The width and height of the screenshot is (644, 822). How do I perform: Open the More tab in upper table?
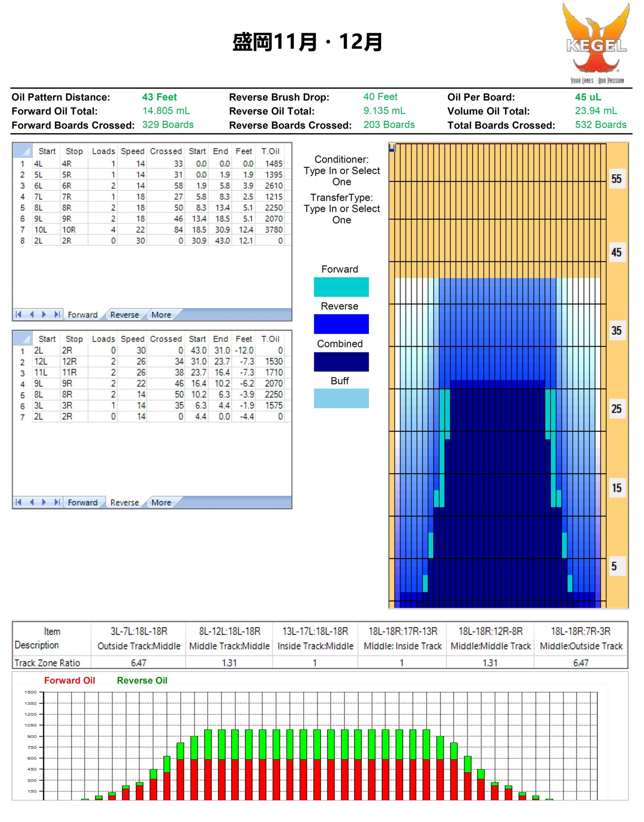161,315
